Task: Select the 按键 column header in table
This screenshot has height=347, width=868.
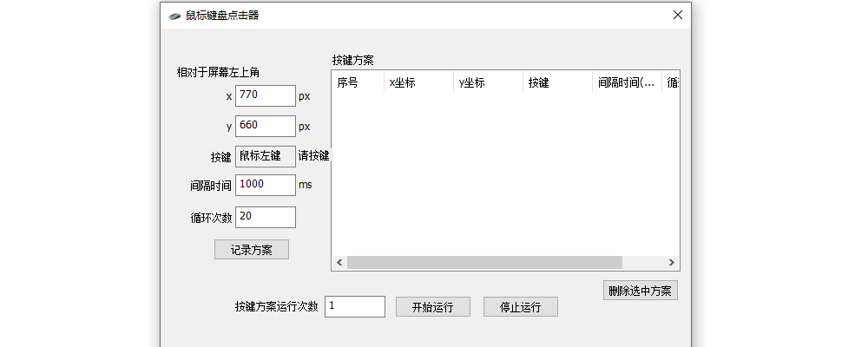Action: pyautogui.click(x=557, y=83)
